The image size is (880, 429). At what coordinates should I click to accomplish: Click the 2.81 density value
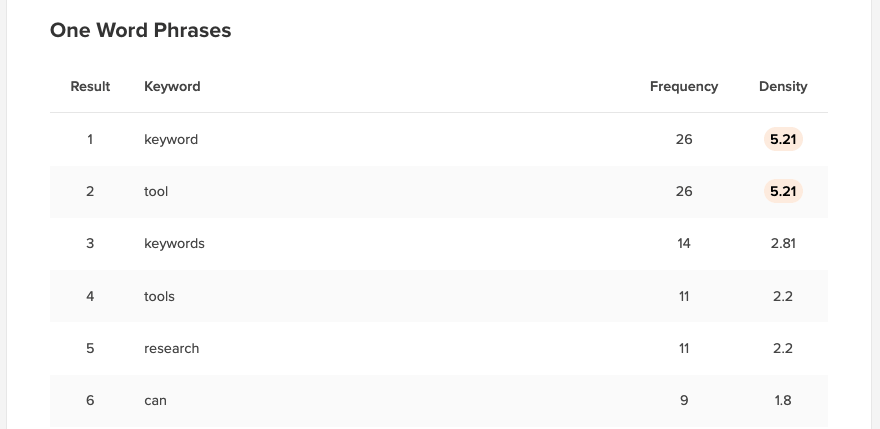click(x=783, y=244)
